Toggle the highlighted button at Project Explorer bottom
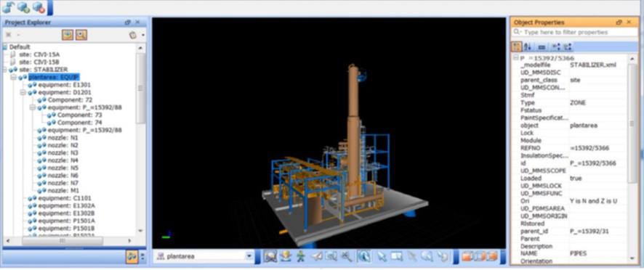The width and height of the screenshot is (644, 270). (132, 257)
